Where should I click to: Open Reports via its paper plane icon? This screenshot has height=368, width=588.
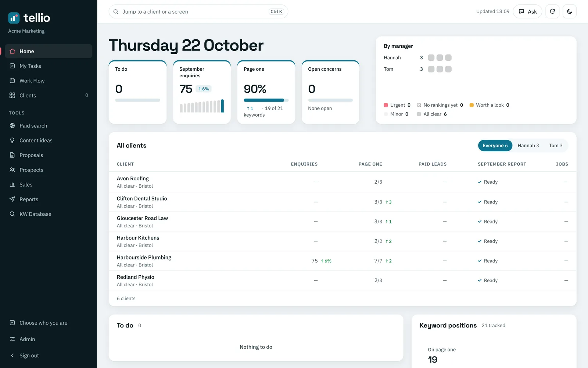(x=12, y=199)
